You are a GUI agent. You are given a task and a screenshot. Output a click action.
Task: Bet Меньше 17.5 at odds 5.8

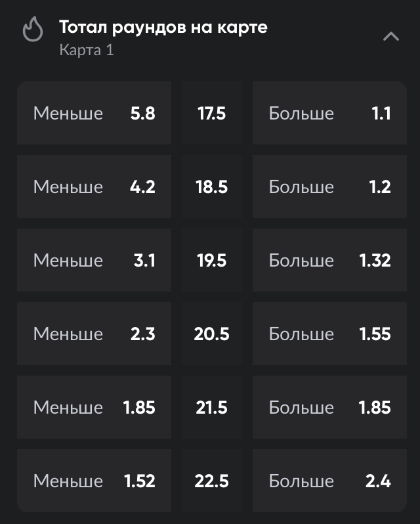(x=94, y=114)
